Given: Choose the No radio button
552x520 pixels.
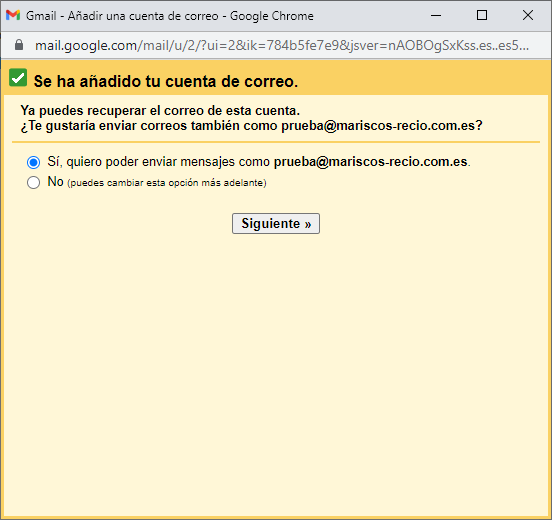Looking at the screenshot, I should click(33, 182).
